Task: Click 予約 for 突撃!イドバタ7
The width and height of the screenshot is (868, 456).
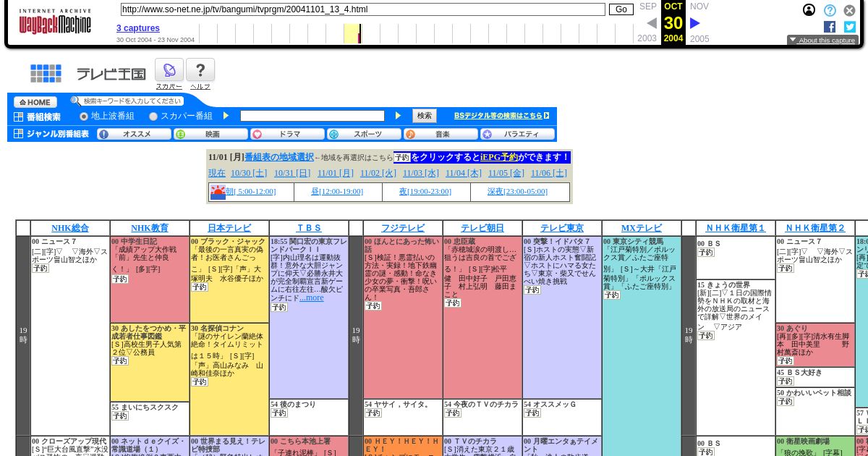Action: [532, 290]
